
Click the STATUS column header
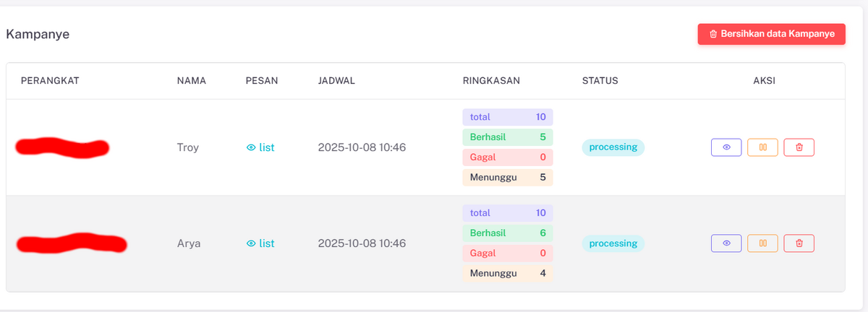[600, 81]
